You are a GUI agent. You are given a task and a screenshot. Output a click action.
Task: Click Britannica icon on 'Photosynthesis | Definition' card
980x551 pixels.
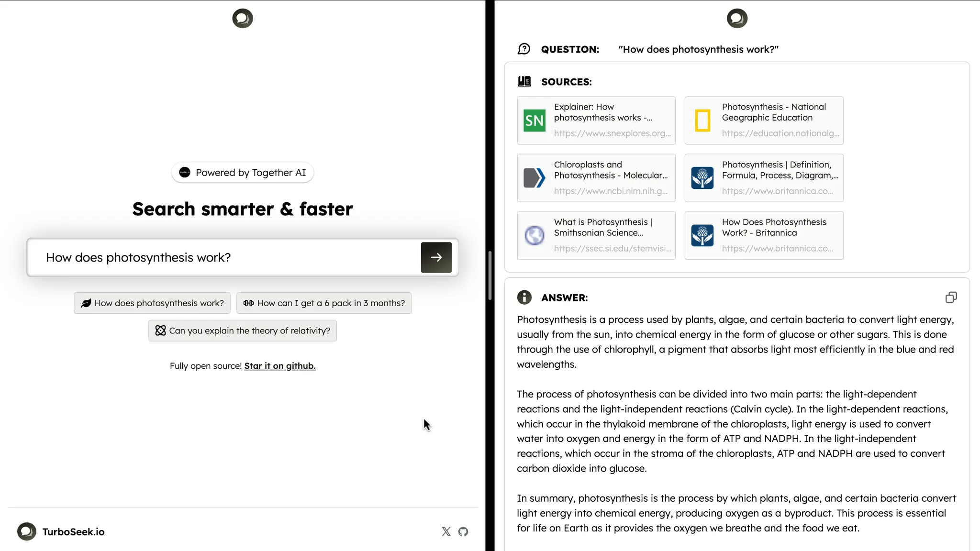tap(702, 178)
